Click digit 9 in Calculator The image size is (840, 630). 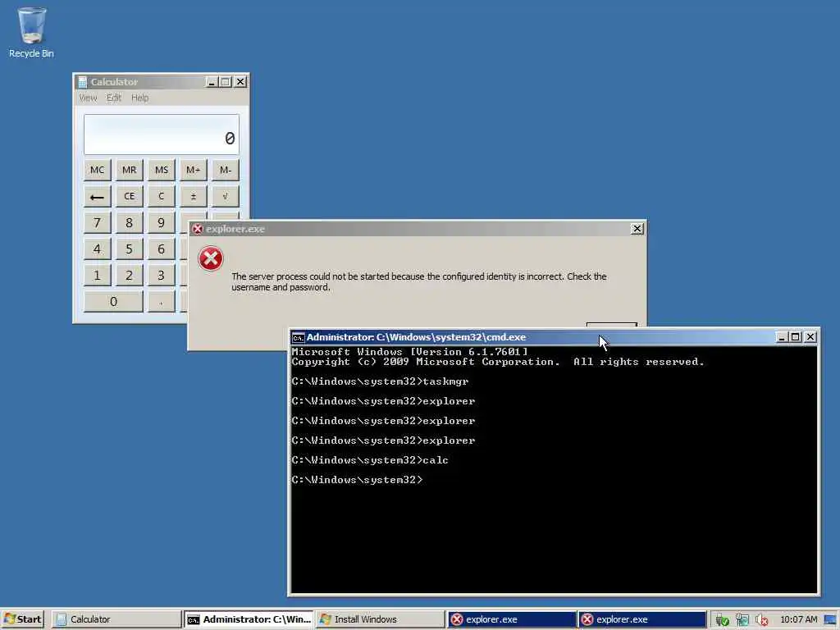162,223
